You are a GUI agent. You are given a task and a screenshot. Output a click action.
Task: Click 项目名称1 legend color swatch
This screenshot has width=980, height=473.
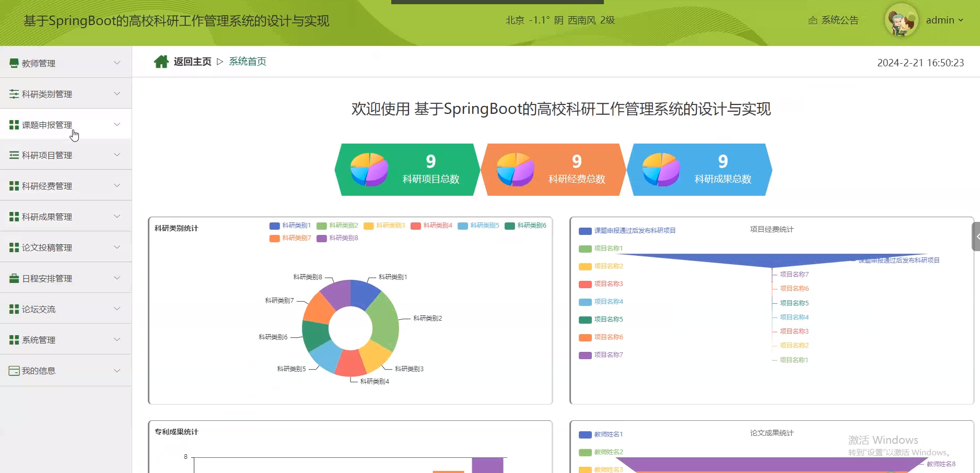pos(585,249)
